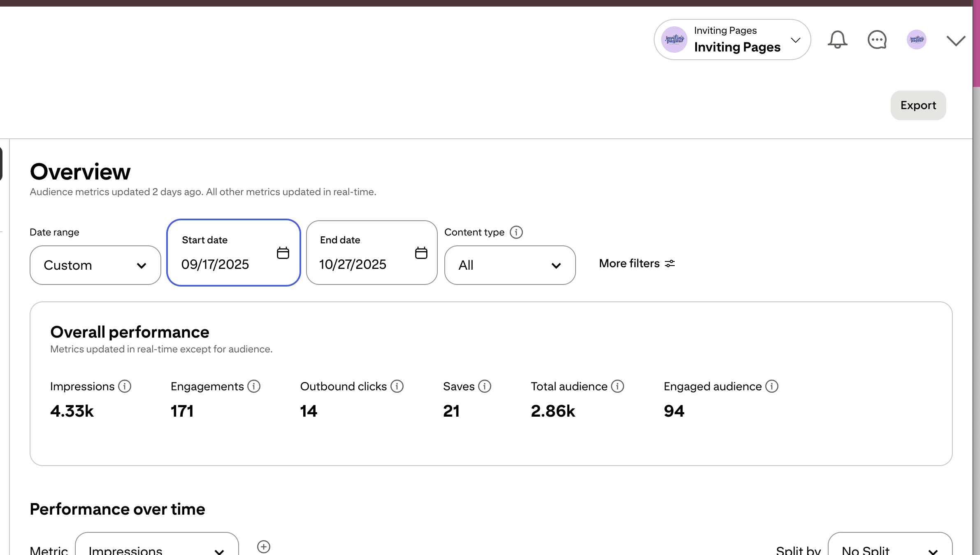Open More filters

point(636,264)
